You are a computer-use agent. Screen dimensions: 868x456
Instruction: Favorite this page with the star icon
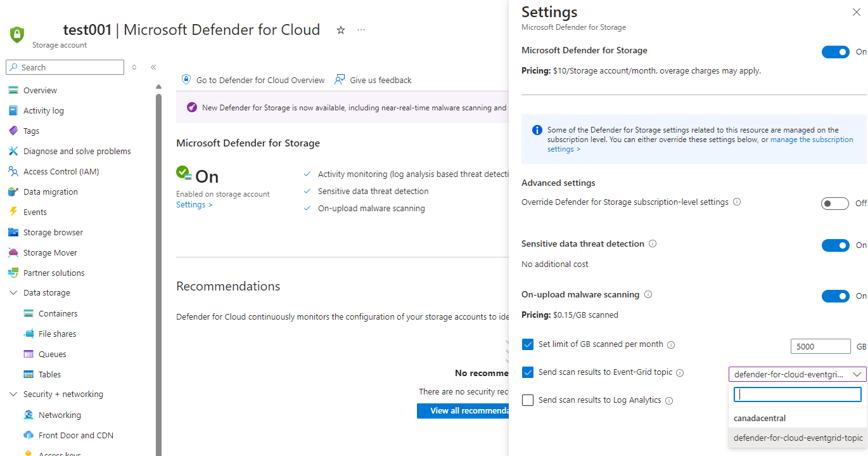[x=341, y=30]
